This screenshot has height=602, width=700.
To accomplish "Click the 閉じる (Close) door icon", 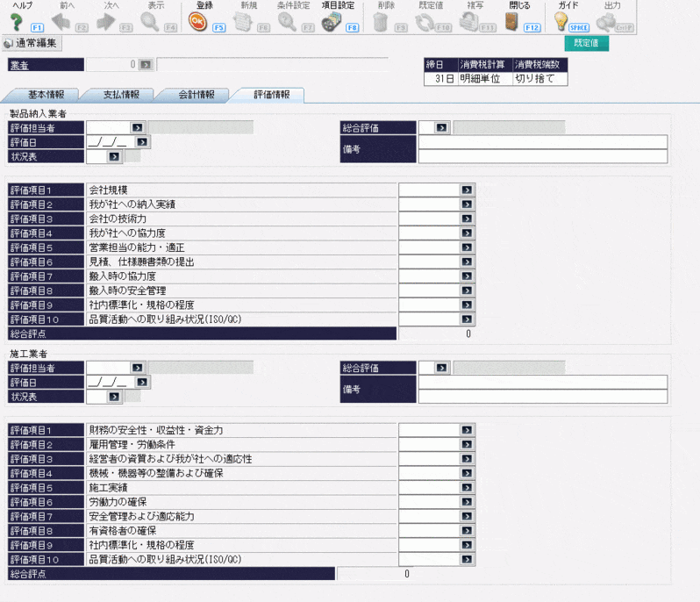I will point(513,21).
